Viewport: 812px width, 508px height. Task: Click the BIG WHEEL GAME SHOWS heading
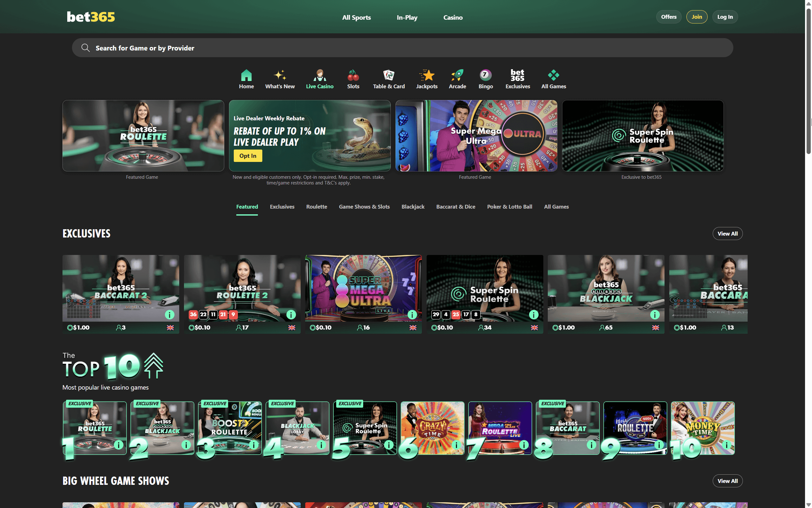click(x=116, y=481)
